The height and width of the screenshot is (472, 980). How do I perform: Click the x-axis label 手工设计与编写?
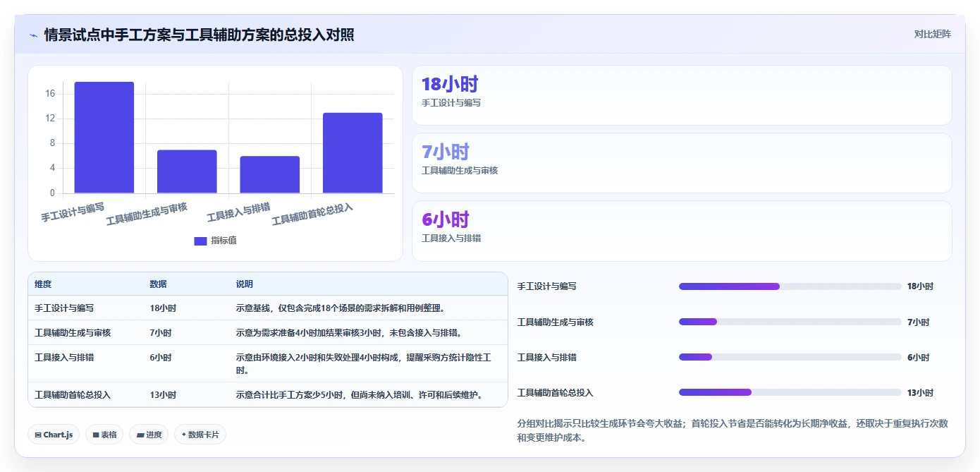coord(73,212)
